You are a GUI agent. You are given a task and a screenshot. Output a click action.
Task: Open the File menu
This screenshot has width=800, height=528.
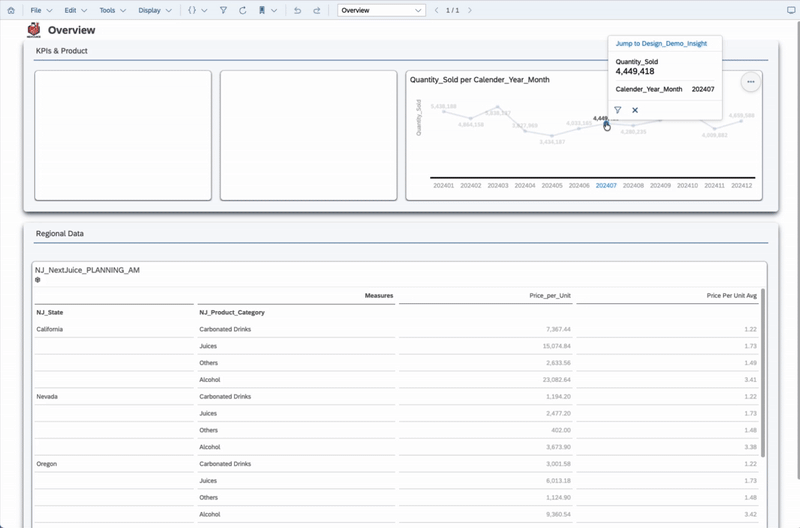(x=41, y=10)
